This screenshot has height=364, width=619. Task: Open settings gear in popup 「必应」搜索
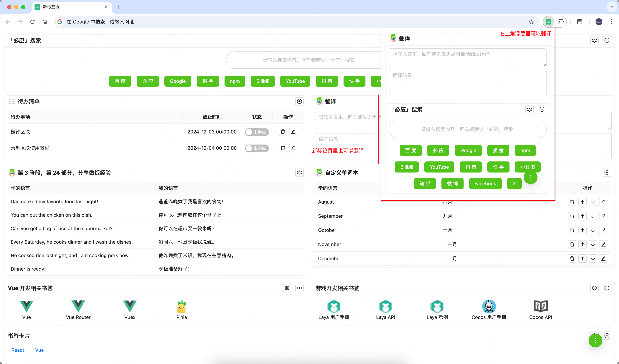pyautogui.click(x=530, y=109)
